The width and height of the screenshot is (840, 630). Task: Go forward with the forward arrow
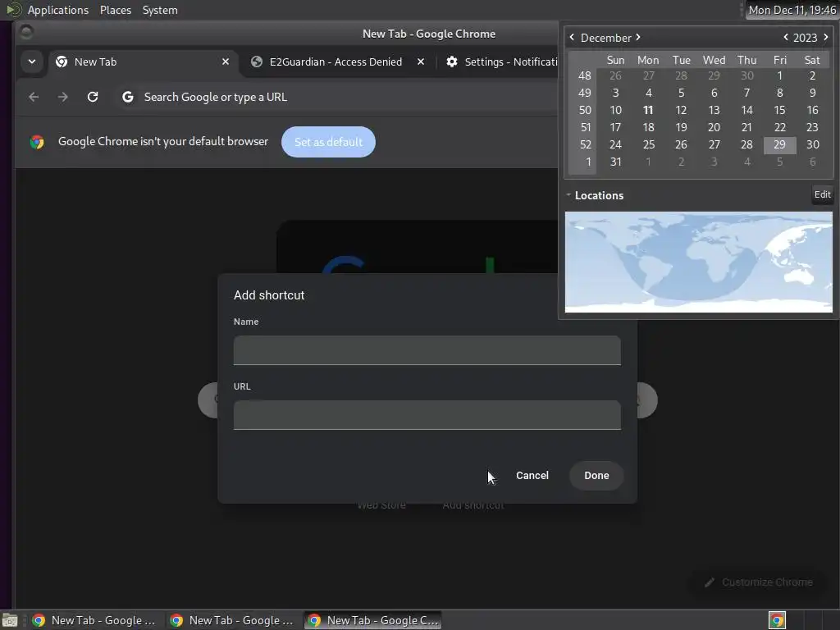click(63, 97)
